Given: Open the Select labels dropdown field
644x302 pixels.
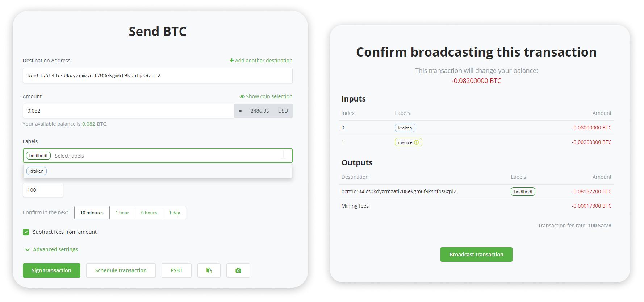Looking at the screenshot, I should (158, 156).
